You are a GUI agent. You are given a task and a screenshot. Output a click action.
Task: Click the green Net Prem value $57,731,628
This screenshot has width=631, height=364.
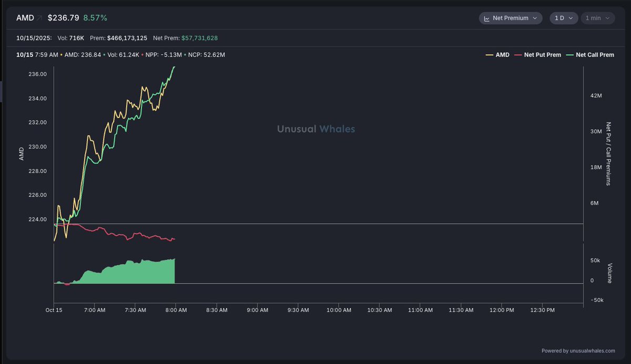point(199,38)
